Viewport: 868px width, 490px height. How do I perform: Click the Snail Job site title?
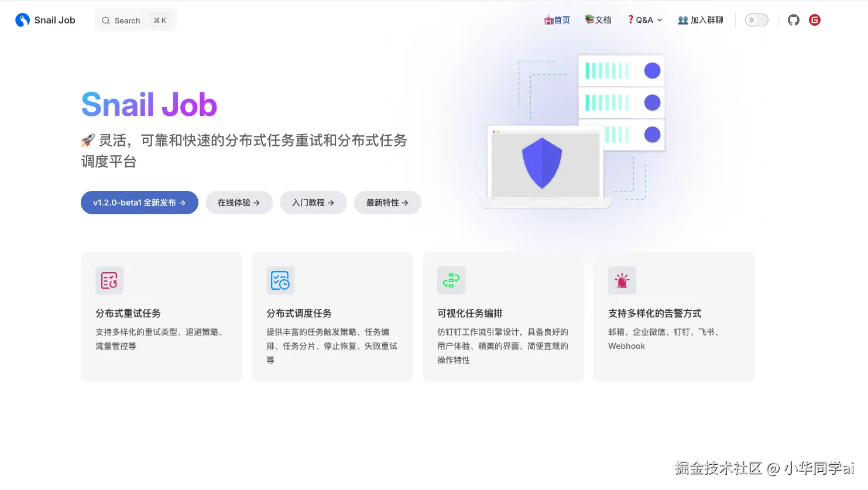tap(55, 20)
